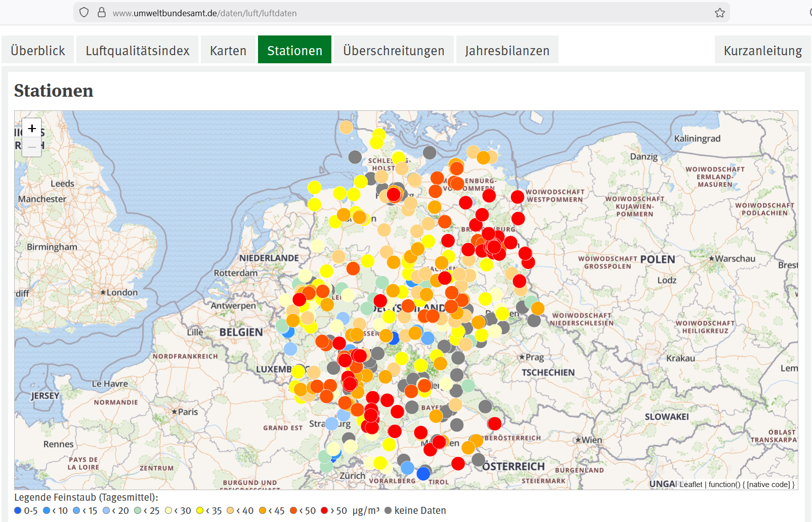Zoom in on the map with plus button
This screenshot has height=522, width=812.
(x=32, y=129)
